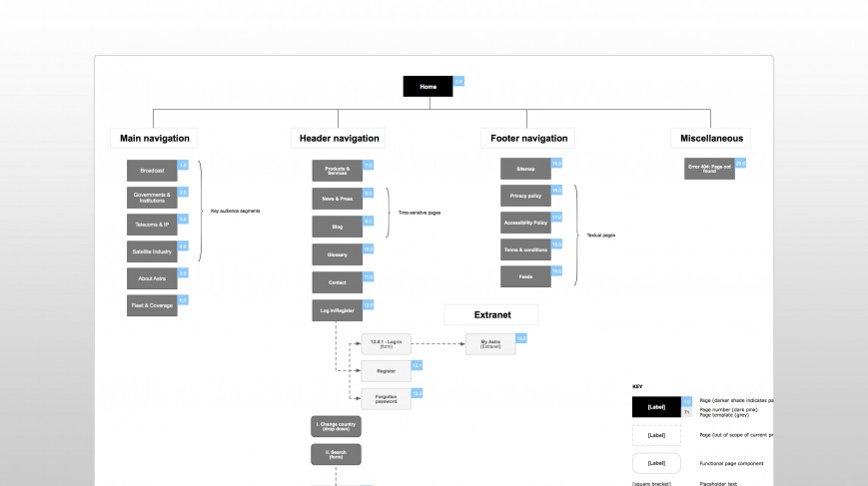Click the black Home node

click(x=428, y=86)
